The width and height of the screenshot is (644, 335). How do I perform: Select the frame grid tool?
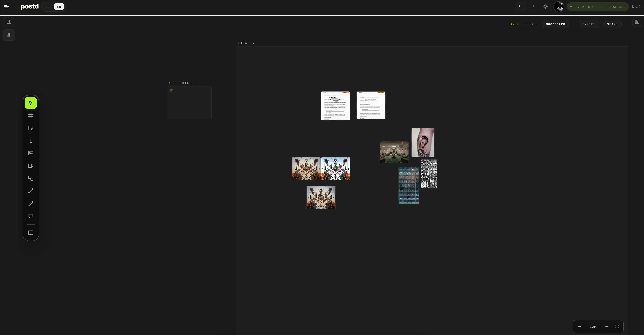click(31, 115)
